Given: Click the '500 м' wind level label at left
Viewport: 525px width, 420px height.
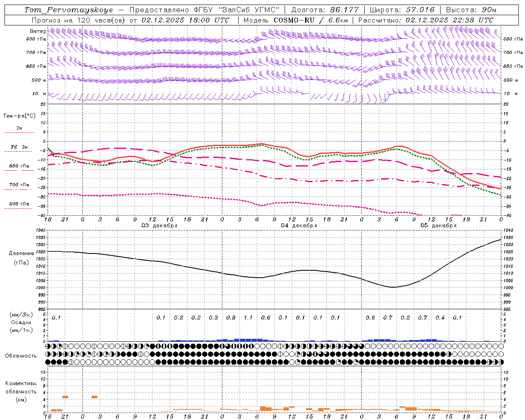Looking at the screenshot, I should pyautogui.click(x=39, y=80).
